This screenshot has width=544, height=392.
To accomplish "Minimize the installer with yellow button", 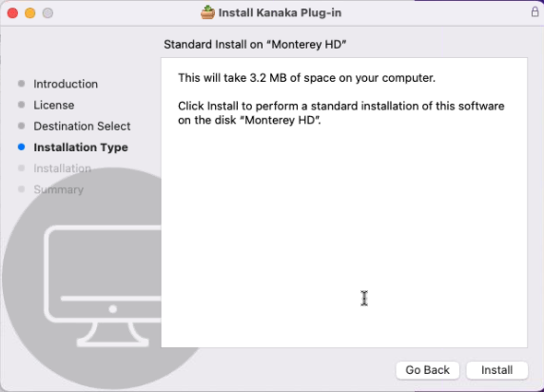I will click(x=30, y=13).
